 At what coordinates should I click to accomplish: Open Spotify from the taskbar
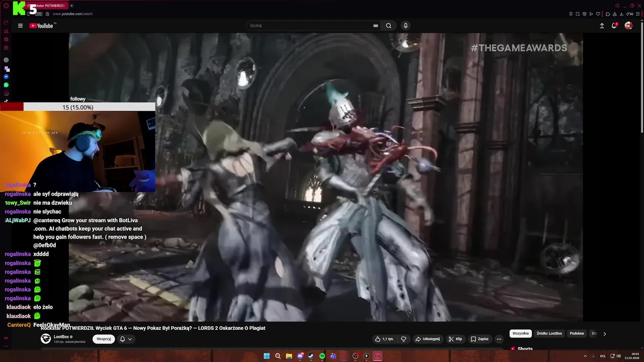[x=322, y=356]
